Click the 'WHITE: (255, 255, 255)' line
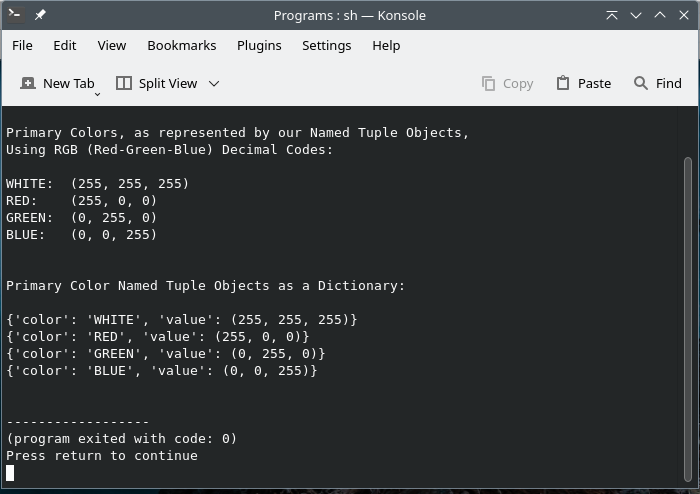The height and width of the screenshot is (494, 700). [x=97, y=184]
